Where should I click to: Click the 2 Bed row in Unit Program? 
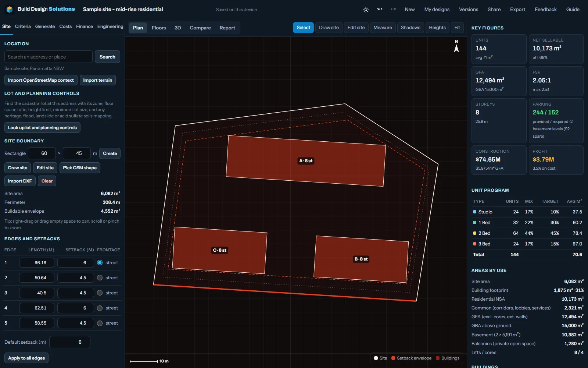(x=527, y=233)
